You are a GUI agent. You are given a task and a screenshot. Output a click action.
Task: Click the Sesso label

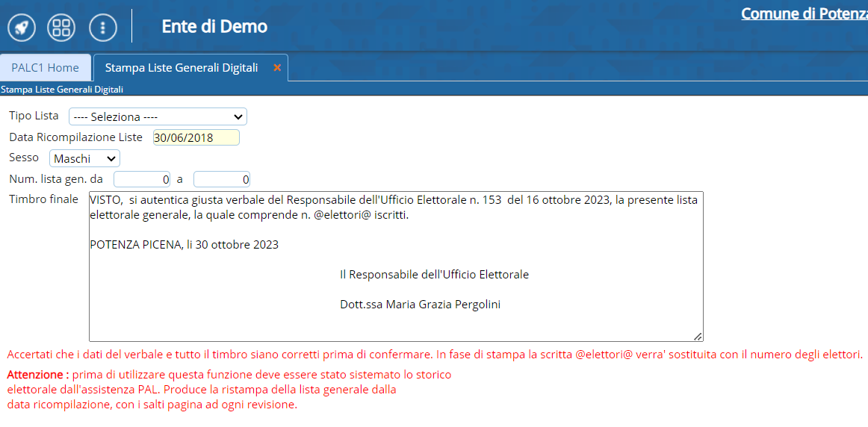[24, 158]
